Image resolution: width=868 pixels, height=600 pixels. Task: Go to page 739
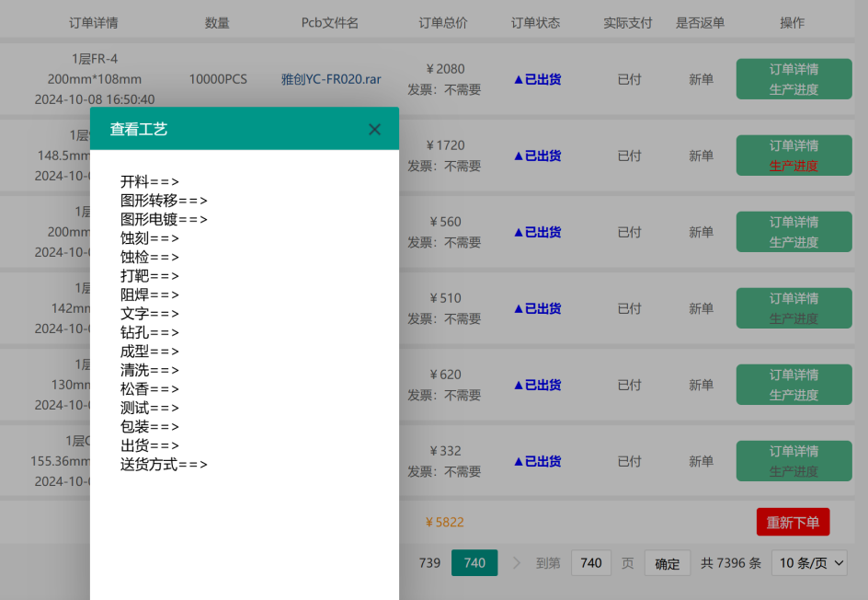pos(429,563)
